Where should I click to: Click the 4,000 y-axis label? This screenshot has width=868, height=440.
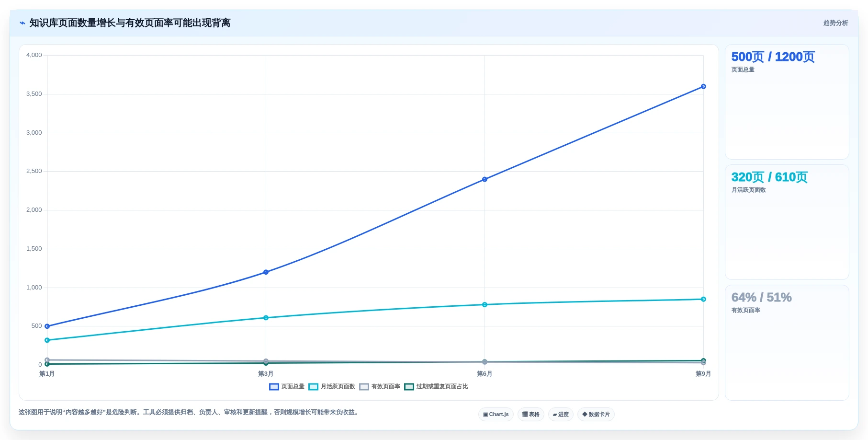tap(34, 55)
